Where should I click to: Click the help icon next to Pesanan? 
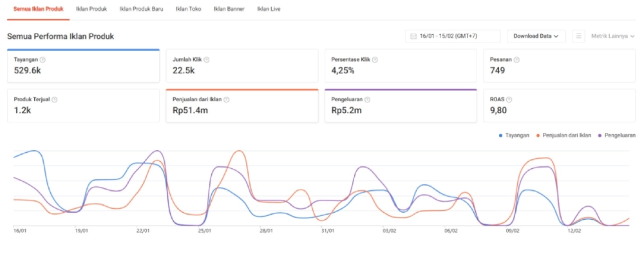click(516, 59)
